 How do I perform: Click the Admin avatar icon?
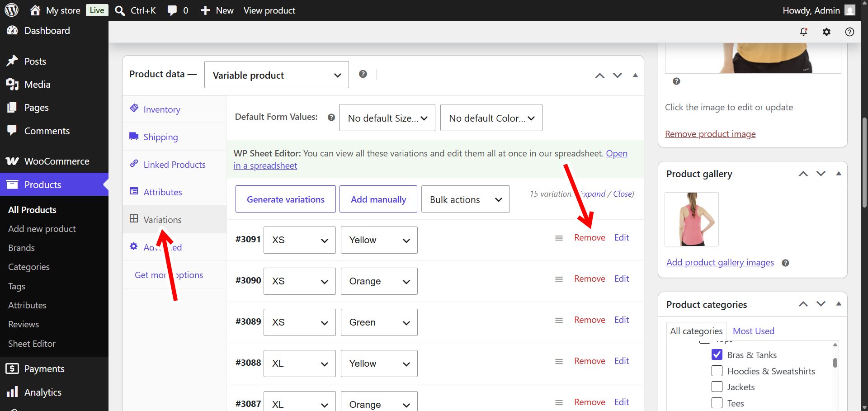(850, 10)
